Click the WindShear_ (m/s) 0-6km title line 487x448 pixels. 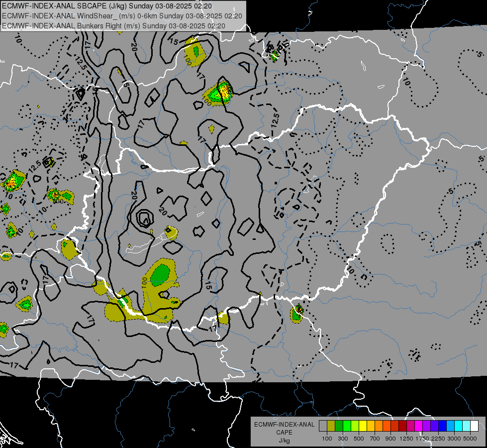[122, 16]
